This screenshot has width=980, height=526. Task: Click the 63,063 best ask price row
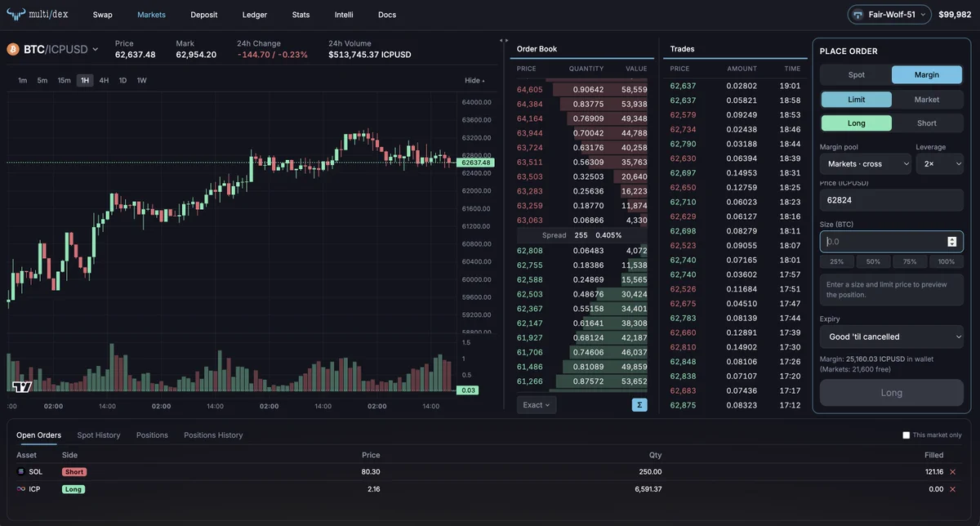tap(581, 221)
